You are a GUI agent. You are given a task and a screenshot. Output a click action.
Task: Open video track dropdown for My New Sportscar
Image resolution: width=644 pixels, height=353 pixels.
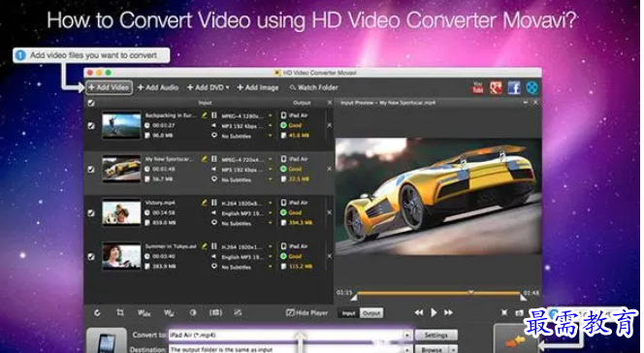coord(270,159)
